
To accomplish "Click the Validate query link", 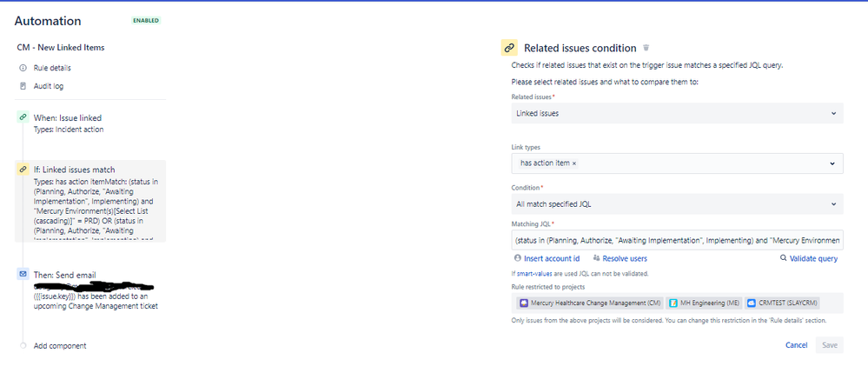I will (814, 258).
